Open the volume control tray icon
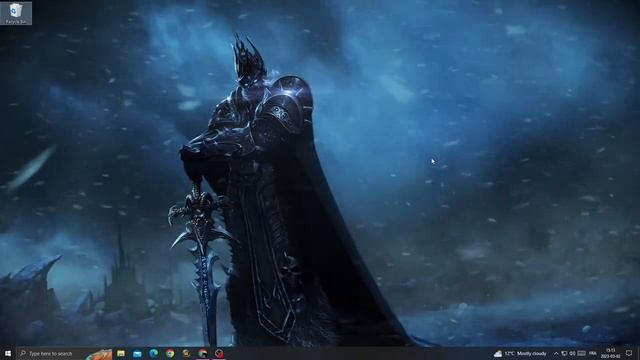640x360 pixels. [x=573, y=353]
